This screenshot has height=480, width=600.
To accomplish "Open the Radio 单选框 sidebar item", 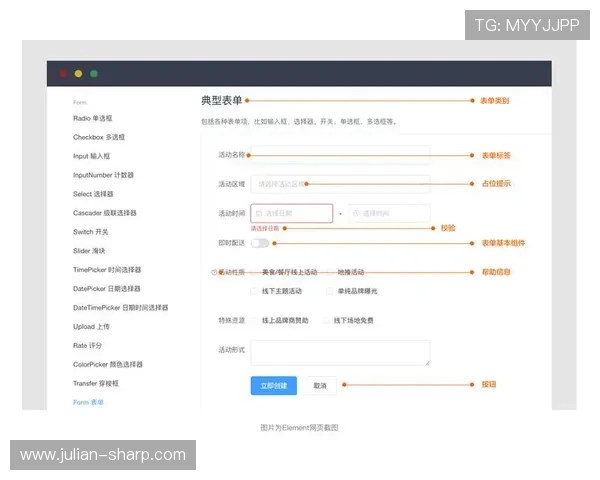I will pyautogui.click(x=93, y=118).
